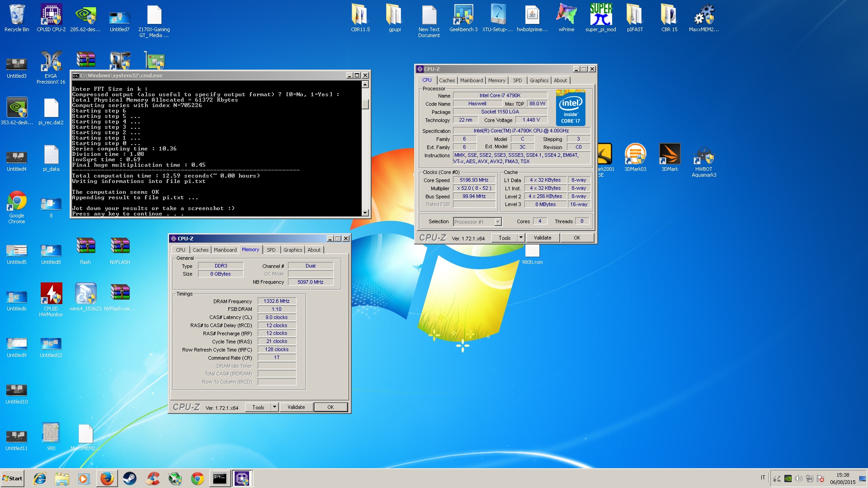Click the cmd.exe scrollbar up arrow
Image resolution: width=868 pixels, height=488 pixels.
[365, 84]
